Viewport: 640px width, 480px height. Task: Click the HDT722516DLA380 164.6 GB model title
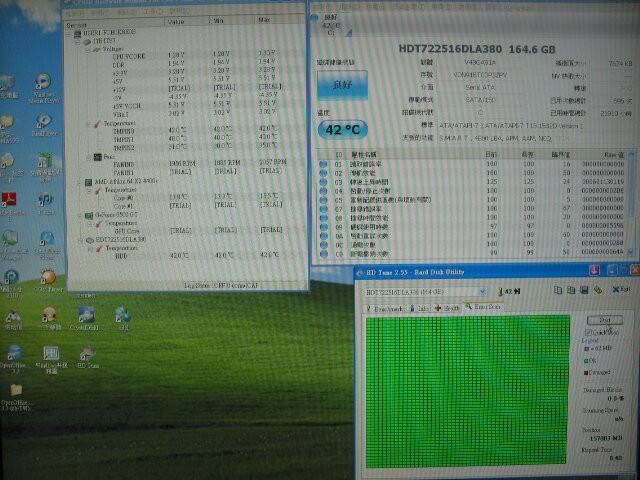click(477, 49)
